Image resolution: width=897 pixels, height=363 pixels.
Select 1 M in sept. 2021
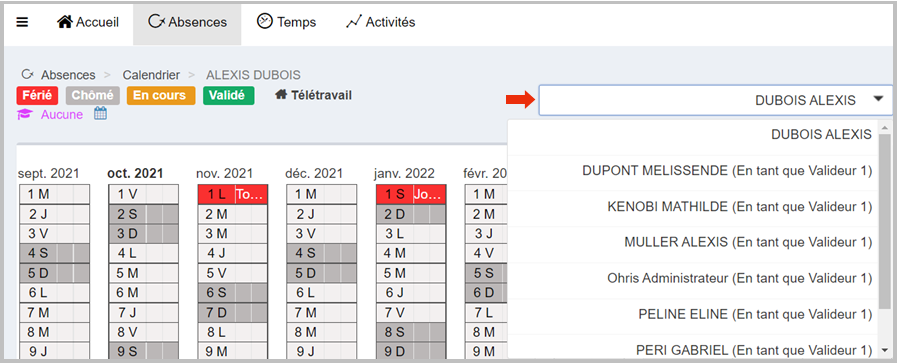coord(54,194)
